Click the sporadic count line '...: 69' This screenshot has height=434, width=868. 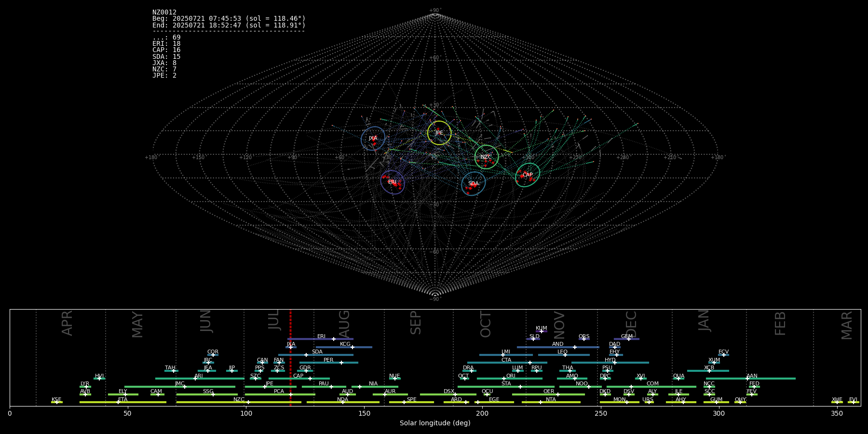[x=166, y=38]
